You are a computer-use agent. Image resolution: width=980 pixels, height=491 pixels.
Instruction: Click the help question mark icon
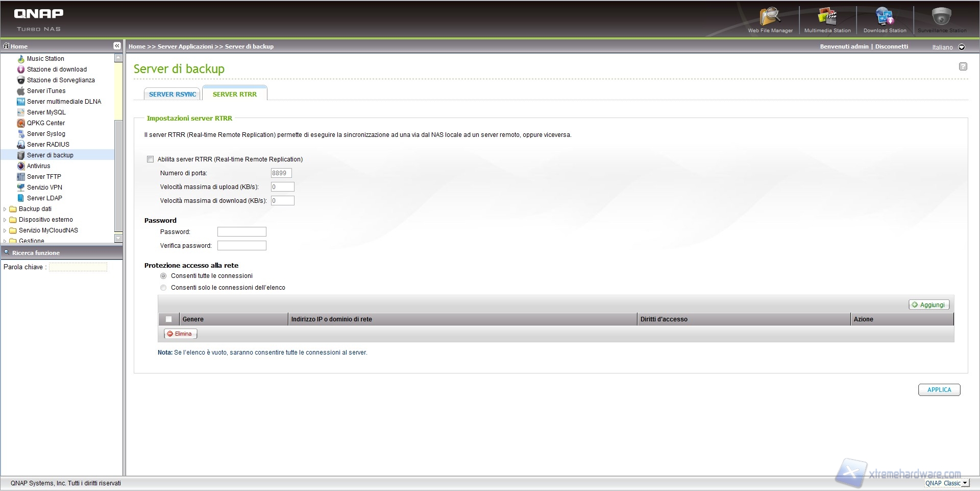[x=963, y=66]
